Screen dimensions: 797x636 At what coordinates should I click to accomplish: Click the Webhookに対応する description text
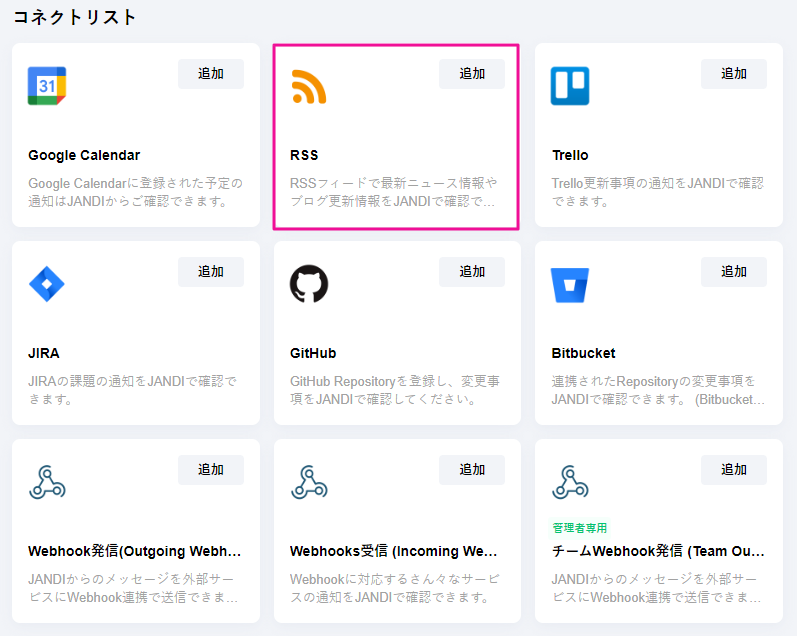pyautogui.click(x=395, y=588)
